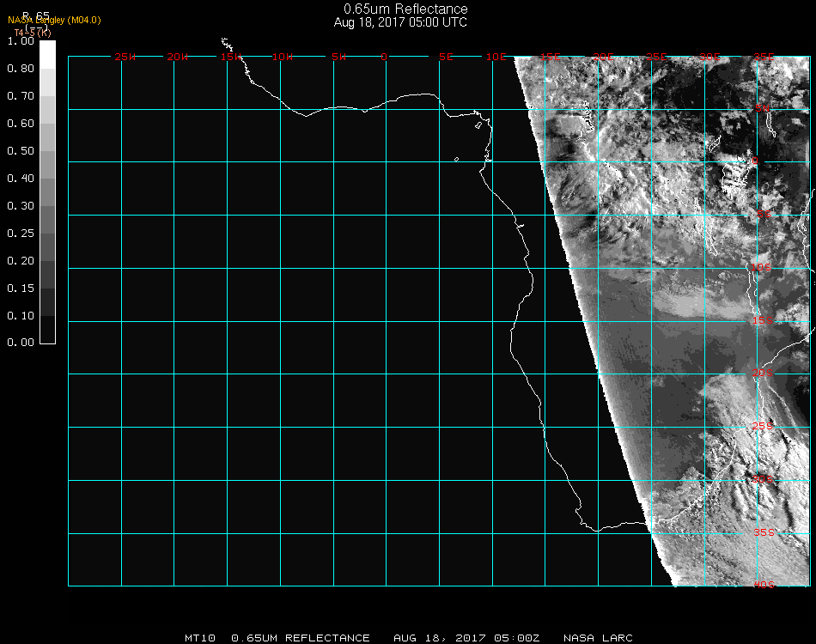Click the 25W longitude label

coord(125,57)
